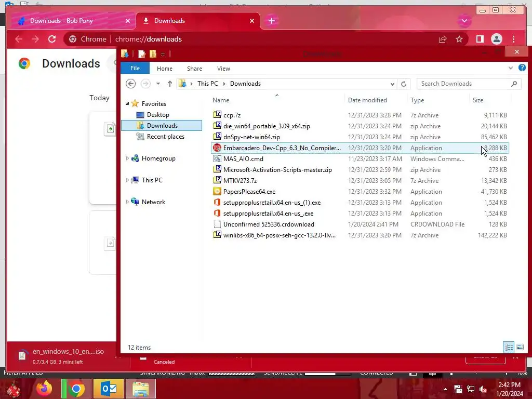Screen dimensions: 532x399
Task: Select ccp.7z file
Action: click(x=360, y=115)
